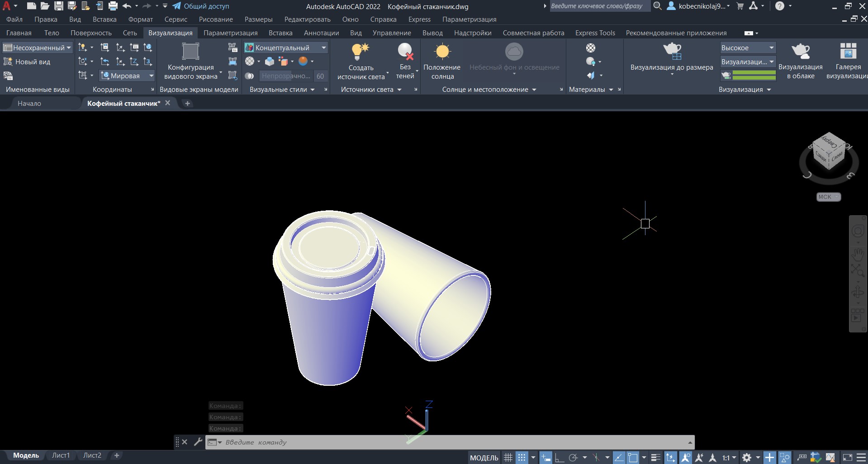
Task: Open the Render in cloud tool
Action: point(800,51)
